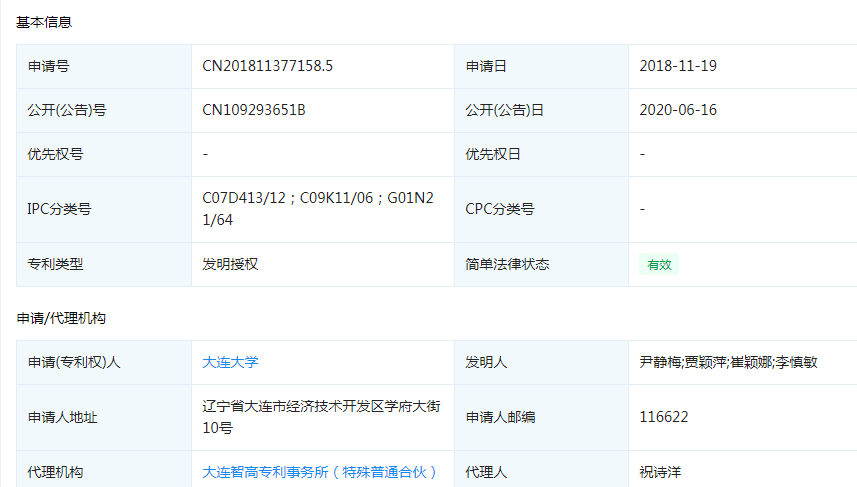This screenshot has height=487, width=857.
Task: Open the 大连大学 applicant link
Action: click(230, 362)
